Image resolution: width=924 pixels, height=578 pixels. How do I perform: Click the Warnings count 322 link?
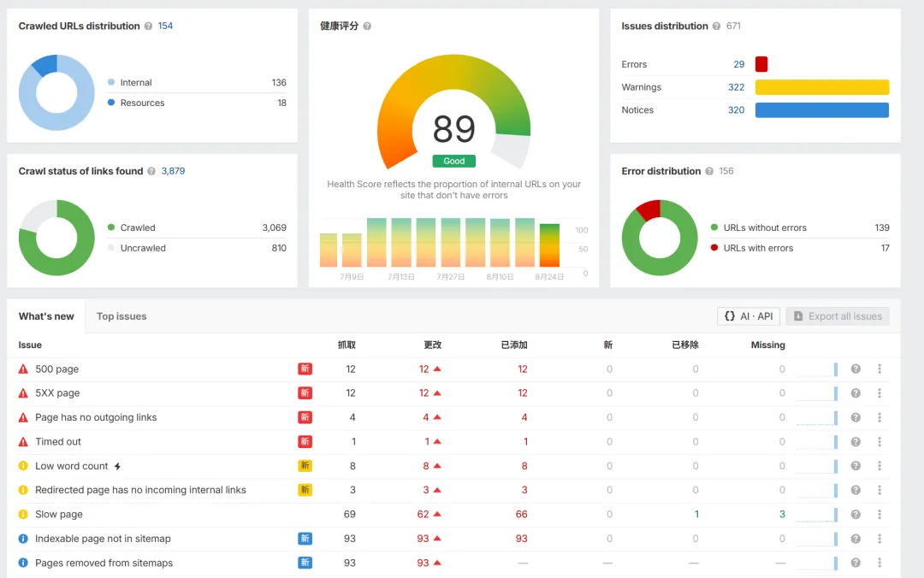pyautogui.click(x=736, y=87)
